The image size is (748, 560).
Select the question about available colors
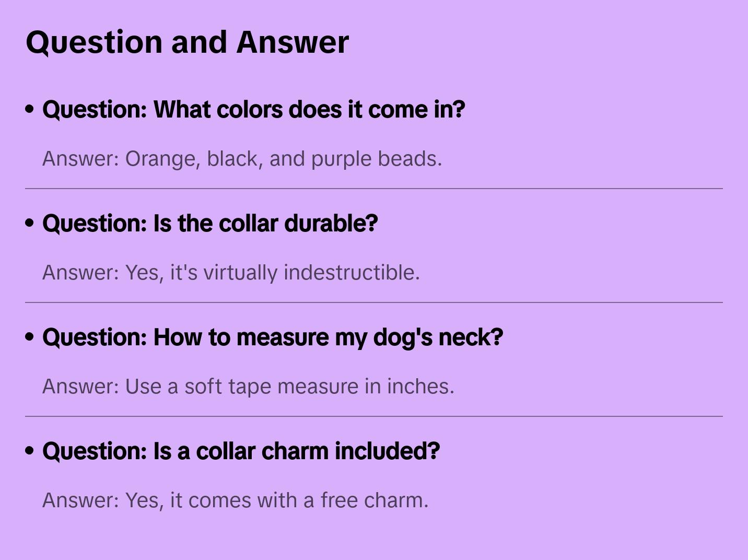point(253,110)
